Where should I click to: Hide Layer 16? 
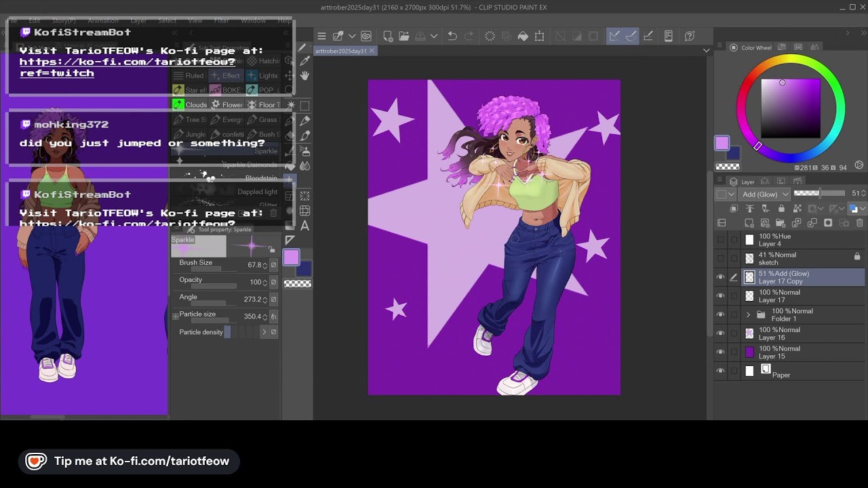coord(720,333)
